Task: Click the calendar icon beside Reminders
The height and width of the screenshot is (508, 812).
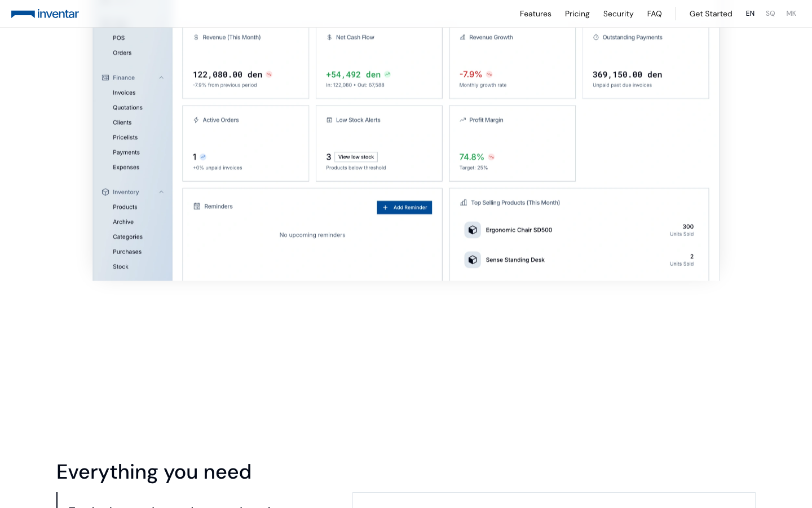Action: (197, 207)
